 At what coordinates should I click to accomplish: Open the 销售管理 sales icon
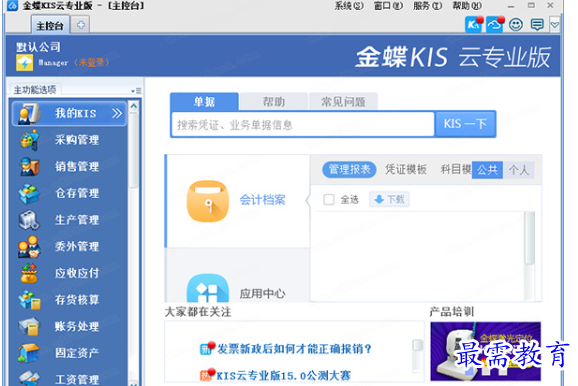click(x=29, y=166)
